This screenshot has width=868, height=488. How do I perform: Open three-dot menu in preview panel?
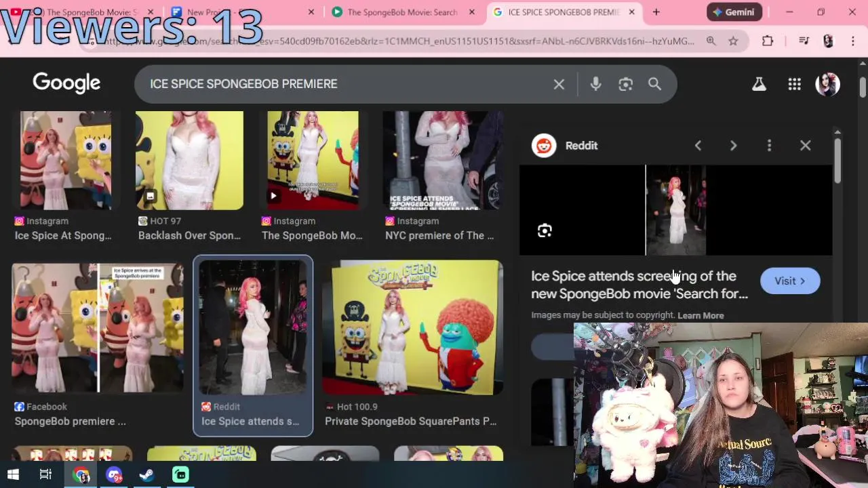pyautogui.click(x=769, y=145)
